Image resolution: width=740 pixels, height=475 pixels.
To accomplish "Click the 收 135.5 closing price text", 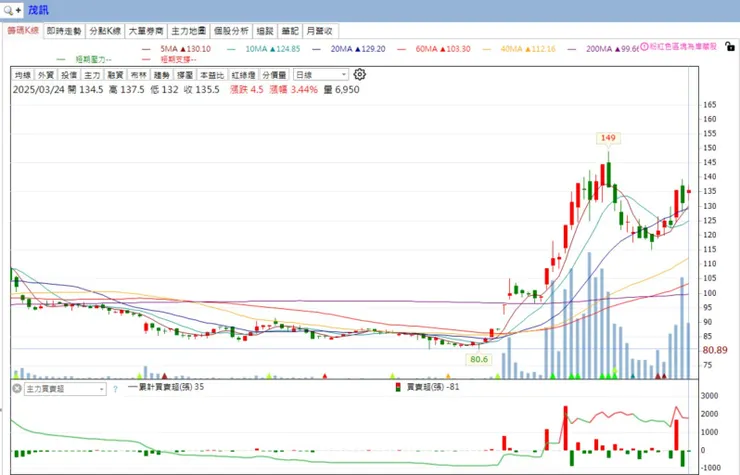I will [x=202, y=90].
